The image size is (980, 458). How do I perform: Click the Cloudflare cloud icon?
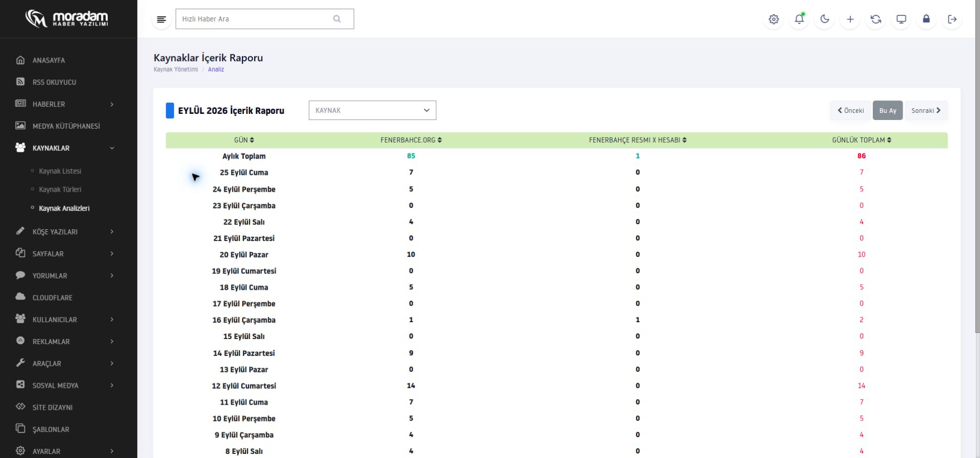(21, 297)
